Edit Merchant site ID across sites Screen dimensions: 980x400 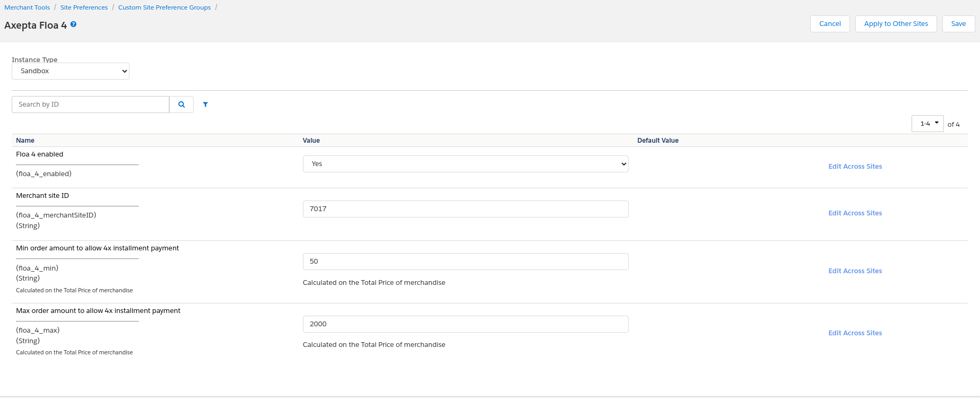pos(855,213)
